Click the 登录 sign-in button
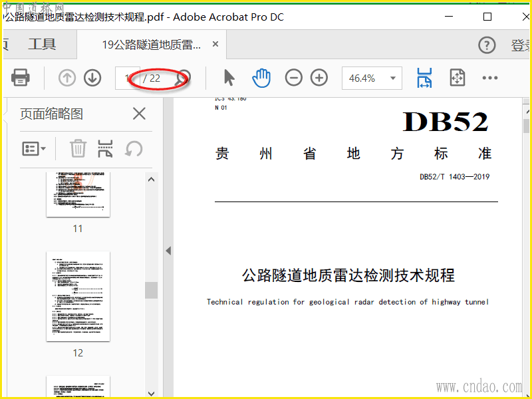Screen dimensions: 532x399 pyautogui.click(x=521, y=45)
